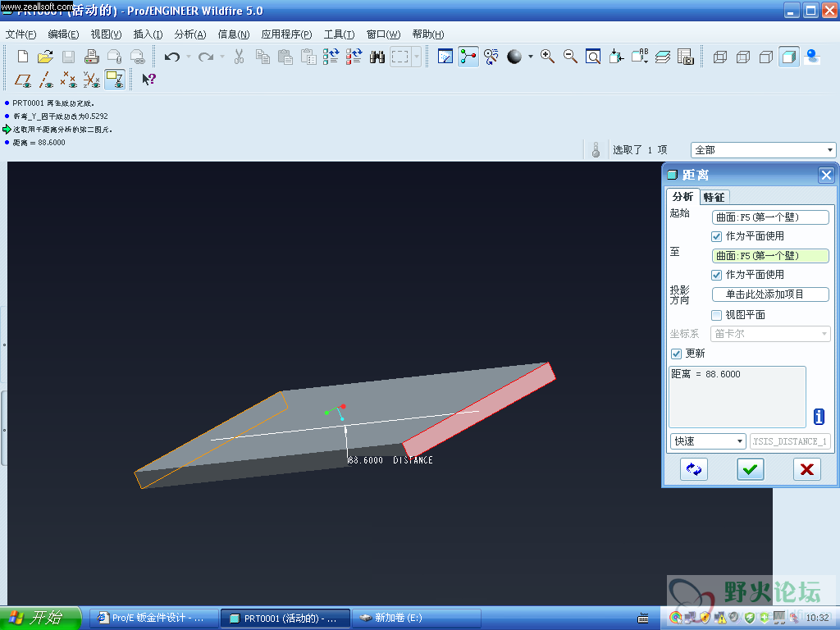Click the Windows 开始 start button
The height and width of the screenshot is (630, 840).
point(40,618)
